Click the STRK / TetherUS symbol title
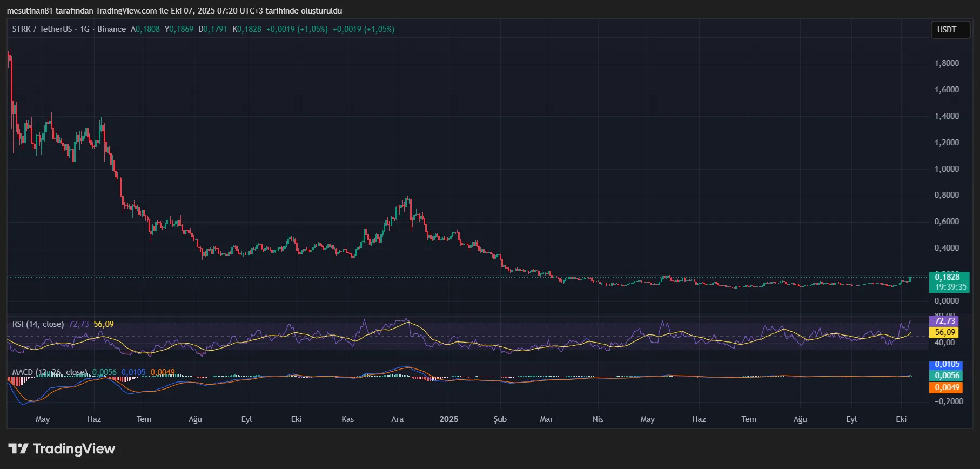The image size is (980, 469). pyautogui.click(x=42, y=29)
